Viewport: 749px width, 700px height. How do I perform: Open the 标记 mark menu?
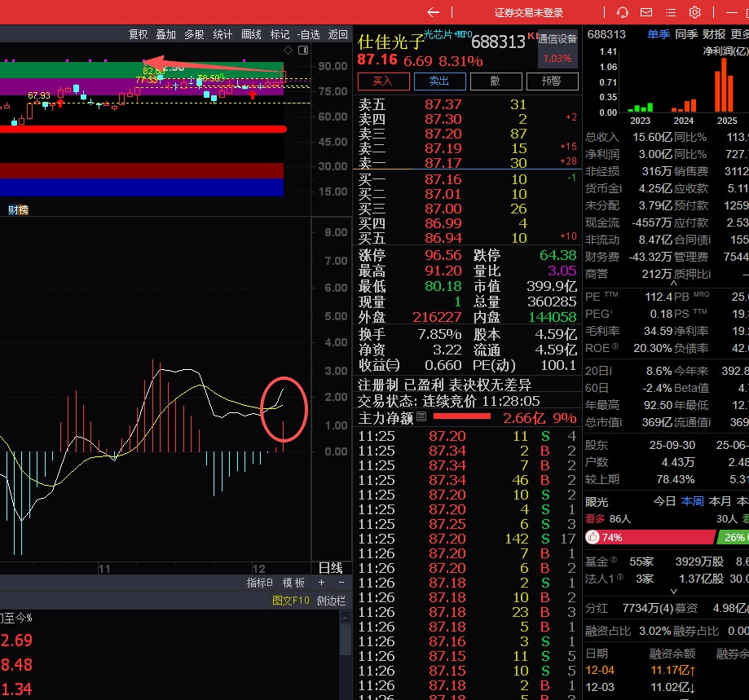tap(280, 34)
